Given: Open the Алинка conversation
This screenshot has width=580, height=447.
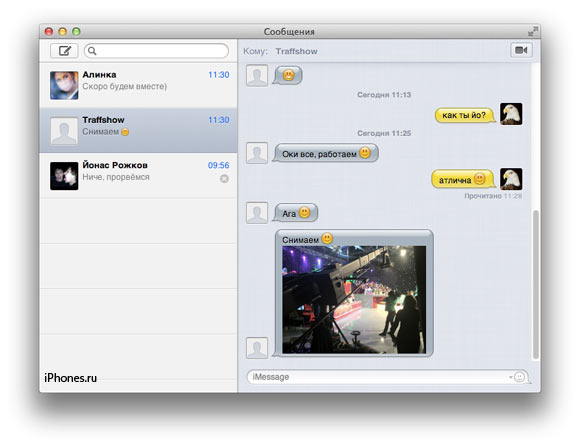Looking at the screenshot, I should [x=138, y=85].
